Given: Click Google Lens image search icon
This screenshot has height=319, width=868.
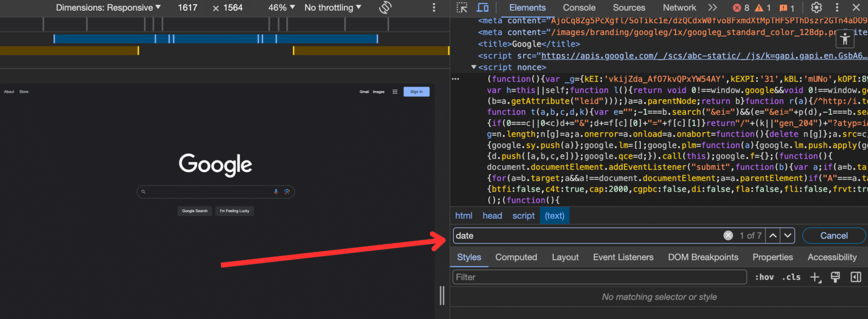Looking at the screenshot, I should pyautogui.click(x=287, y=192).
